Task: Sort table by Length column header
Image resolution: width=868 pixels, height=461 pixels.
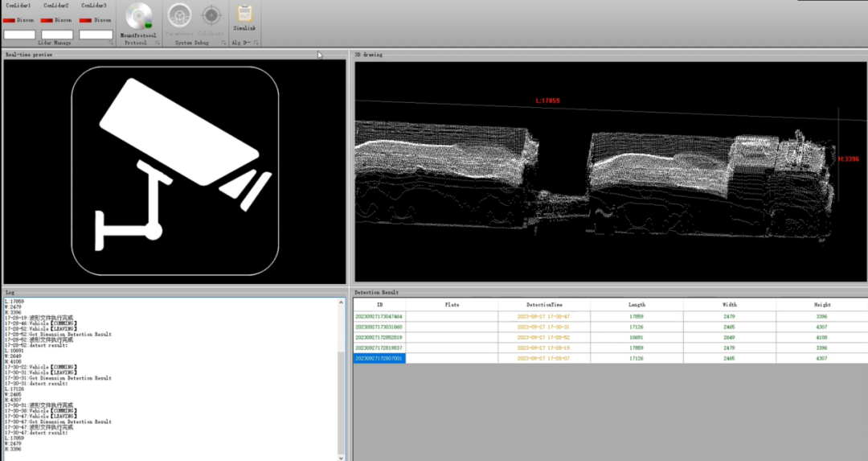Action: [x=637, y=305]
